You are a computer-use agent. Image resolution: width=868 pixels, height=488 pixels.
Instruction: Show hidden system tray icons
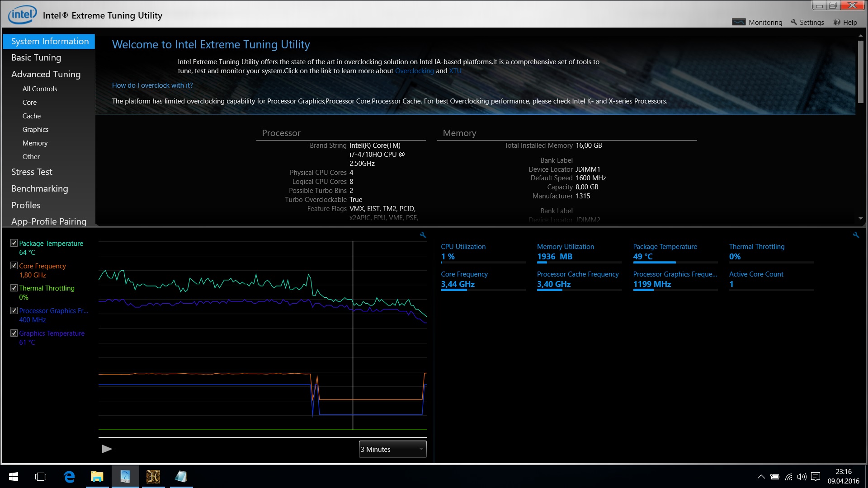coord(761,477)
